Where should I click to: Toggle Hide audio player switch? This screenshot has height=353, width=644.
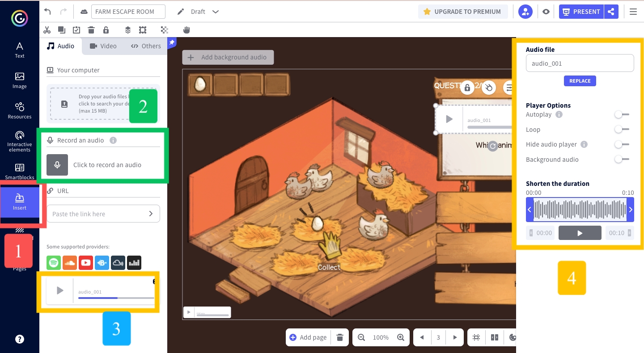[622, 145]
